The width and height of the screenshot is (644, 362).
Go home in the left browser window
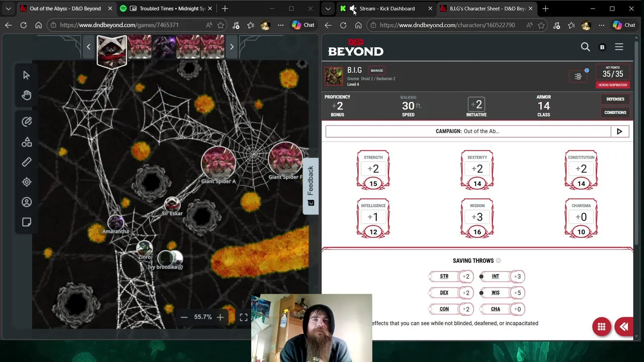point(38,25)
